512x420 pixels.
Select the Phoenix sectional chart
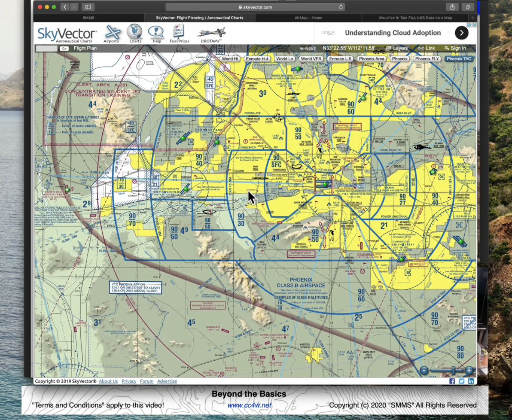point(400,59)
